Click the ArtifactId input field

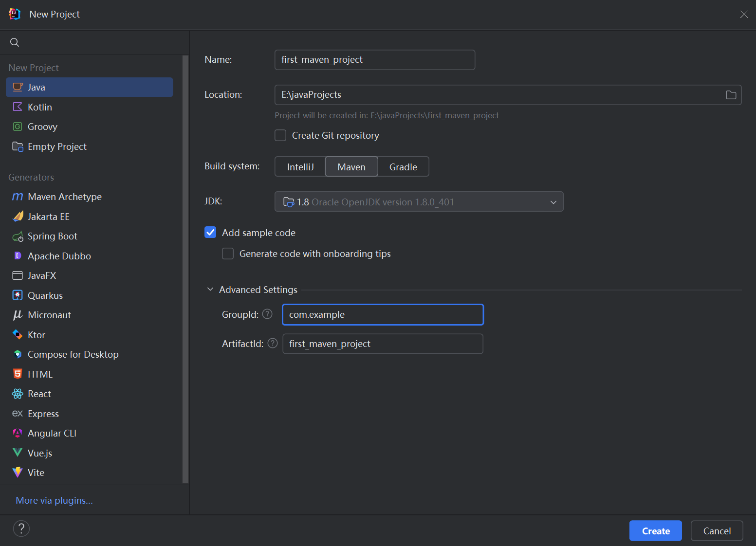pos(383,344)
